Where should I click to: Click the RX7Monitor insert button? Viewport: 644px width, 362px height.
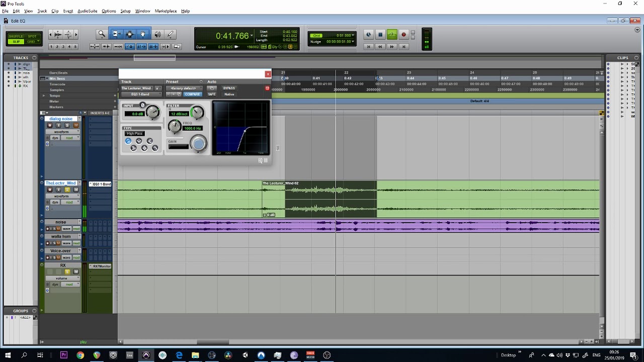point(101,266)
